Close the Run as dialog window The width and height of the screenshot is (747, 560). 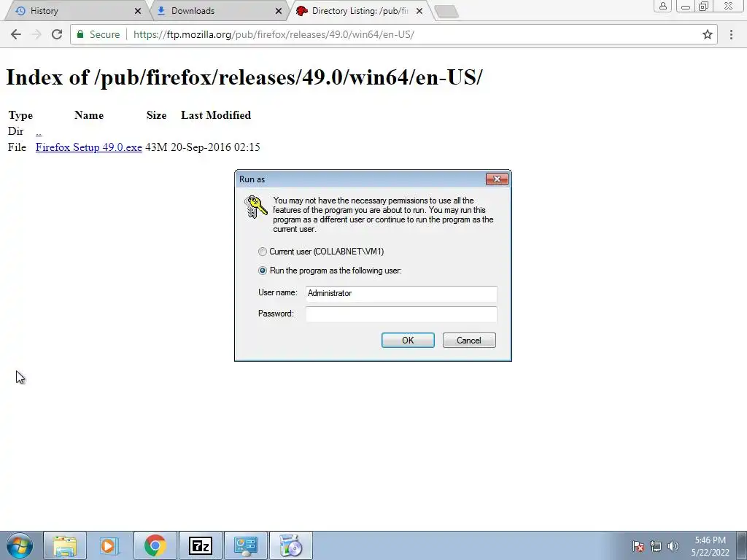(x=497, y=179)
